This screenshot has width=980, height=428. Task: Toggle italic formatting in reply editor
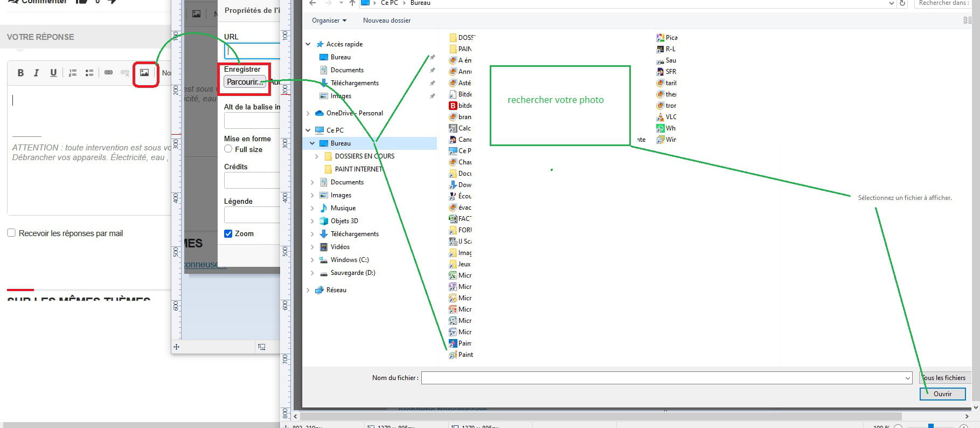tap(37, 73)
